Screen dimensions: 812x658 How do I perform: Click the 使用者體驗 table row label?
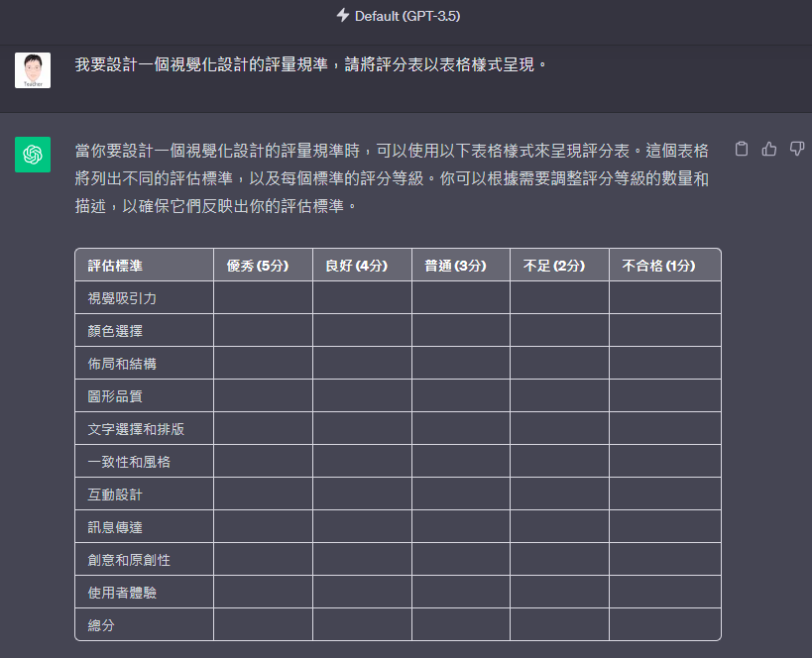pos(122,593)
